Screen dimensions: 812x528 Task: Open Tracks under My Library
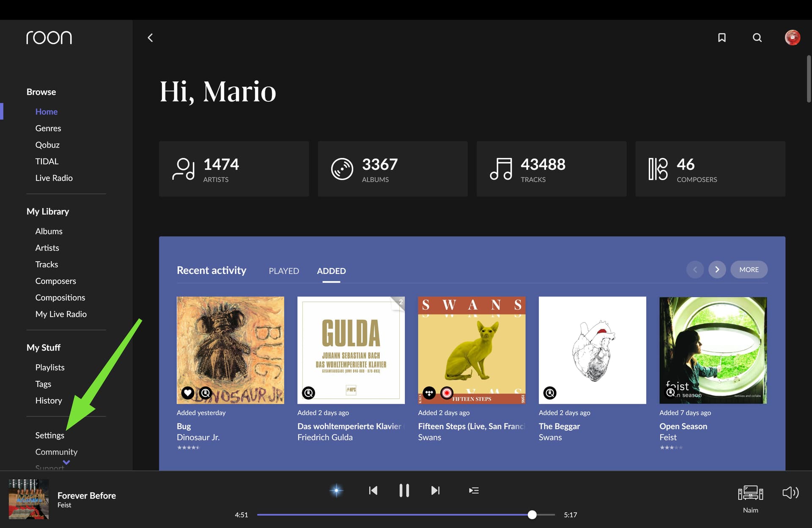coord(47,264)
